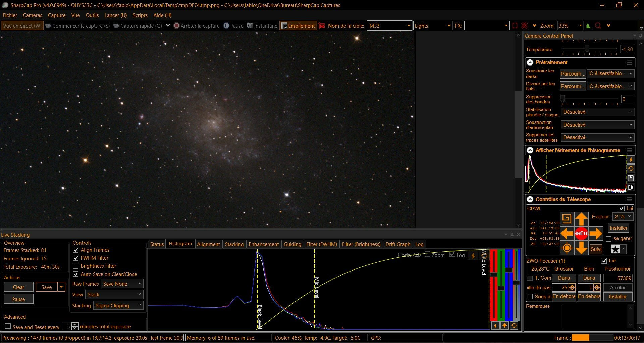Stop telescope motion with the red ARRÊTE button
The image size is (644, 343).
581,233
